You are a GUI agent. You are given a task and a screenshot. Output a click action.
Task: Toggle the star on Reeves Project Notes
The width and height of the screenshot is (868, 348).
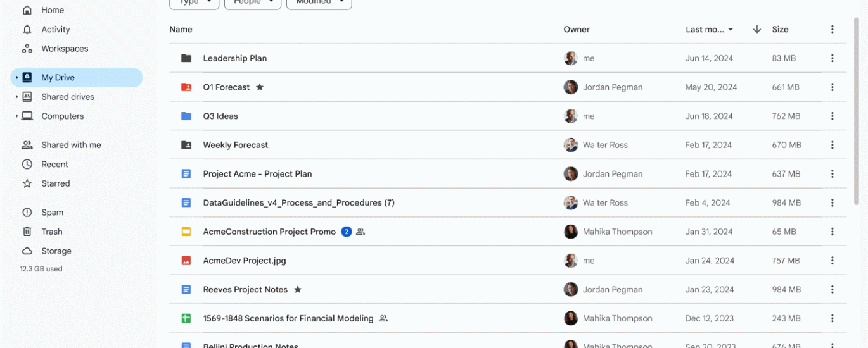coord(298,290)
